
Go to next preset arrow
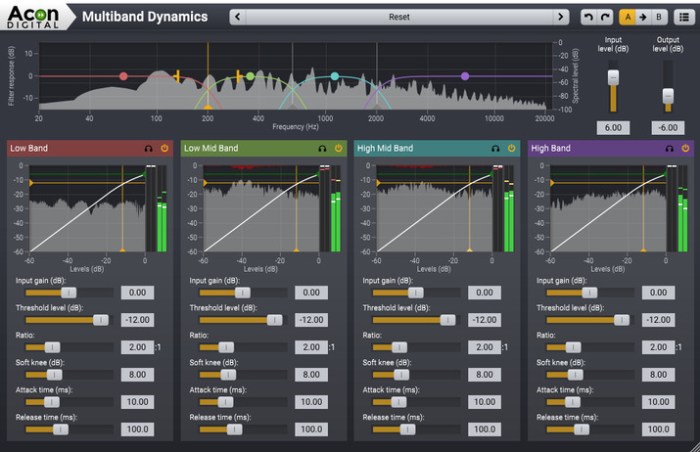click(561, 17)
